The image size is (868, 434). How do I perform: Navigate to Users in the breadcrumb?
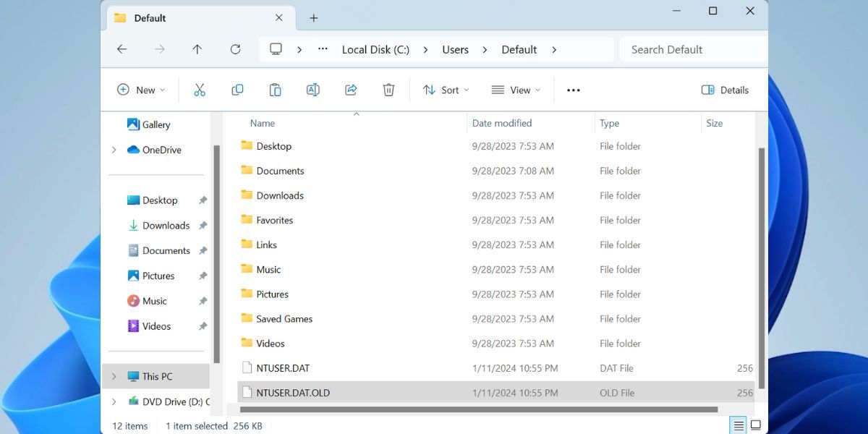[455, 49]
